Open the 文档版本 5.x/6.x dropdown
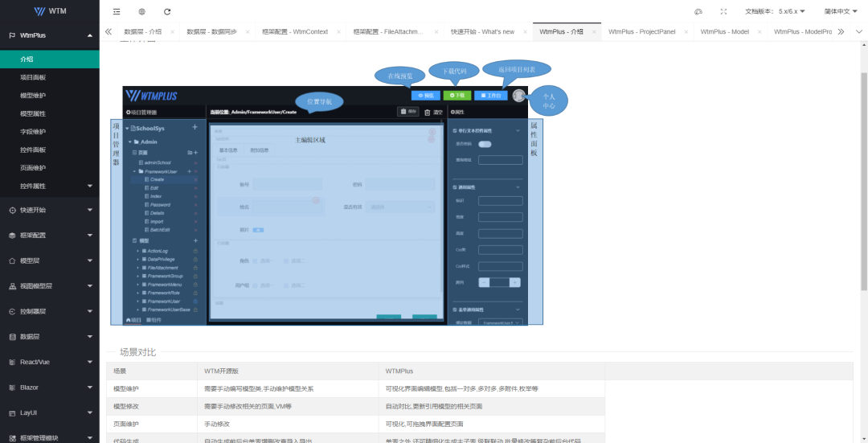868x443 pixels. coord(775,11)
